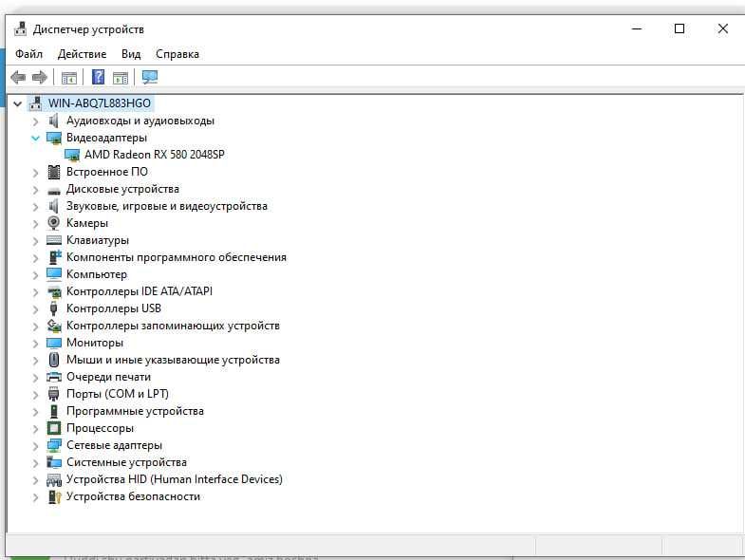The height and width of the screenshot is (560, 745).
Task: Select the Камеры label
Action: (87, 223)
